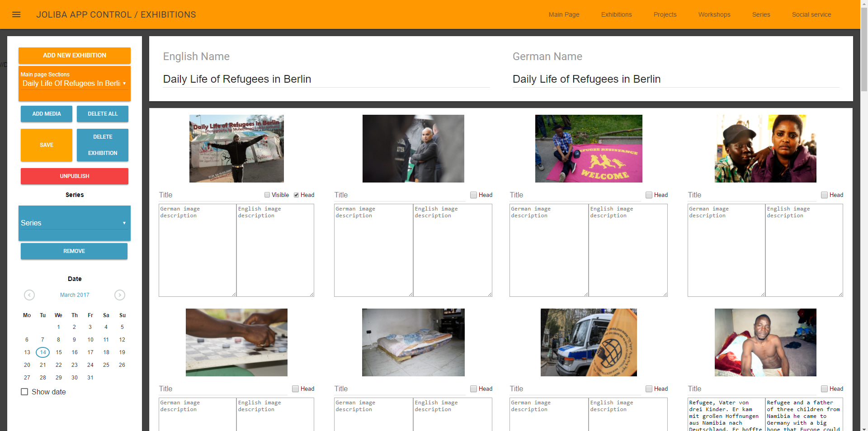The height and width of the screenshot is (431, 868).
Task: Uncheck Head on the banner image
Action: click(x=297, y=195)
